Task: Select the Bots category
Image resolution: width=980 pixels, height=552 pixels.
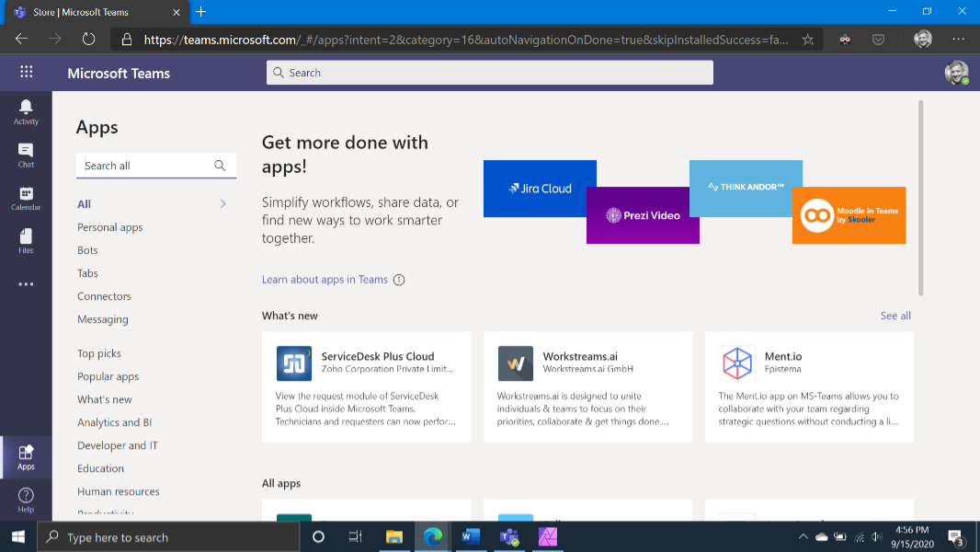Action: [87, 250]
